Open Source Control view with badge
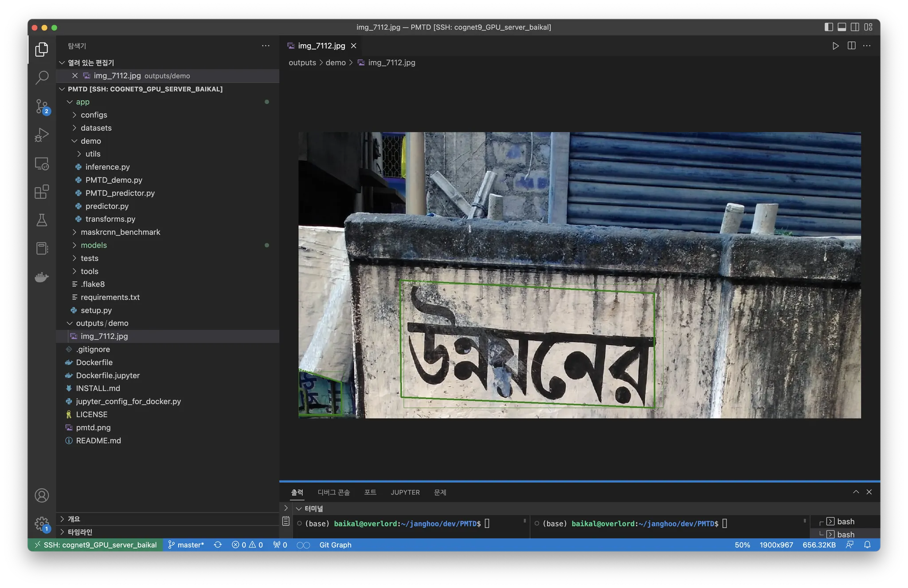 pos(42,106)
